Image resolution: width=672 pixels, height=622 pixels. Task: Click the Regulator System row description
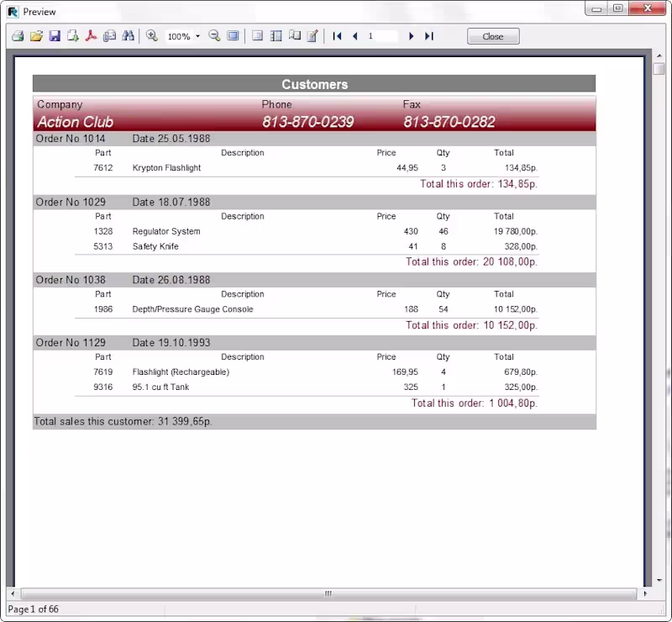click(x=166, y=231)
